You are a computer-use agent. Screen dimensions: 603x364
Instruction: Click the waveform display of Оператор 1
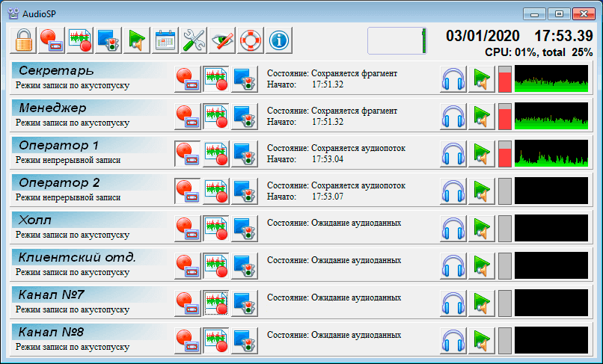coord(551,153)
